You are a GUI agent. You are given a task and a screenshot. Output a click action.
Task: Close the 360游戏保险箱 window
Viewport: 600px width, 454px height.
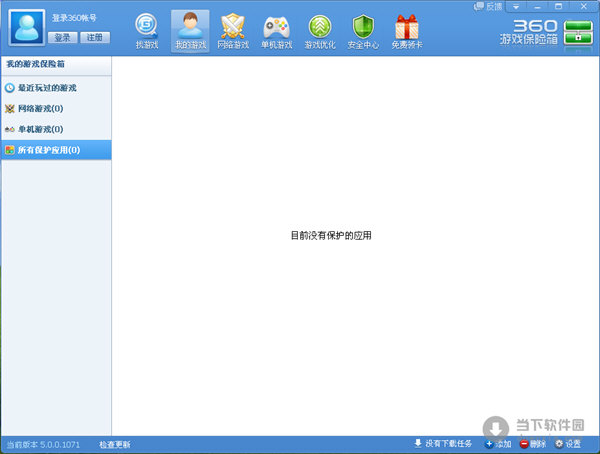point(584,7)
